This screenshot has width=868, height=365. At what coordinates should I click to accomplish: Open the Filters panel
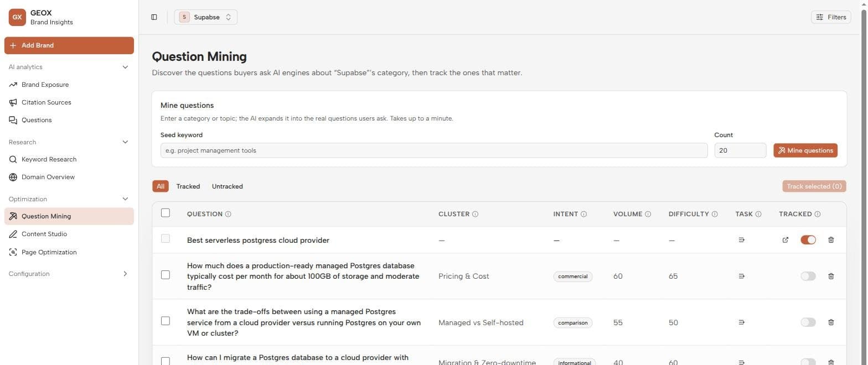pyautogui.click(x=831, y=17)
